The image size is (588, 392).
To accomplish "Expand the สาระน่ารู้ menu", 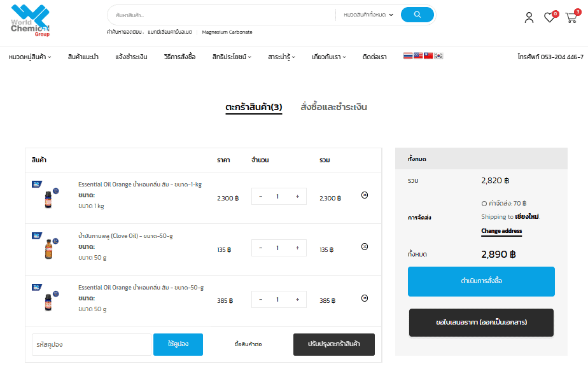I will point(282,57).
